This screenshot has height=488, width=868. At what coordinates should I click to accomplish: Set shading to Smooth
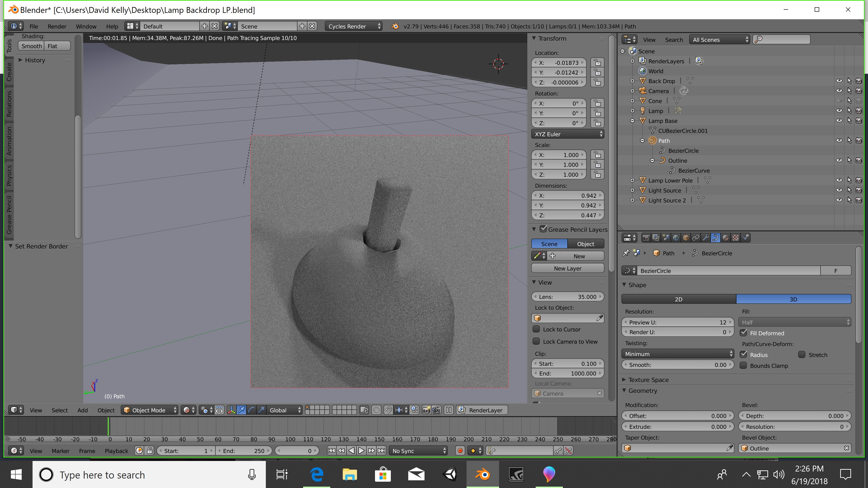tap(32, 46)
